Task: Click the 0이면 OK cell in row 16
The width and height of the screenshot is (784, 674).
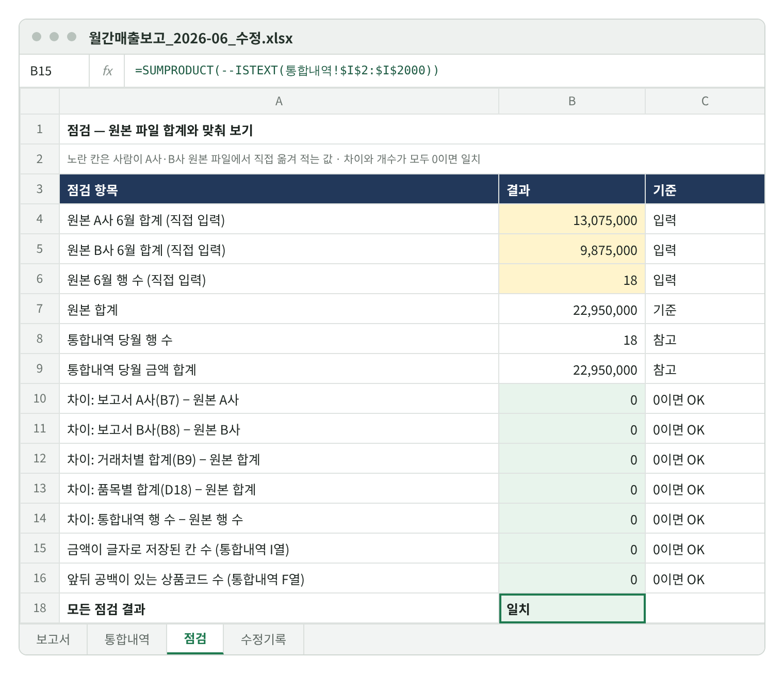Action: (705, 579)
